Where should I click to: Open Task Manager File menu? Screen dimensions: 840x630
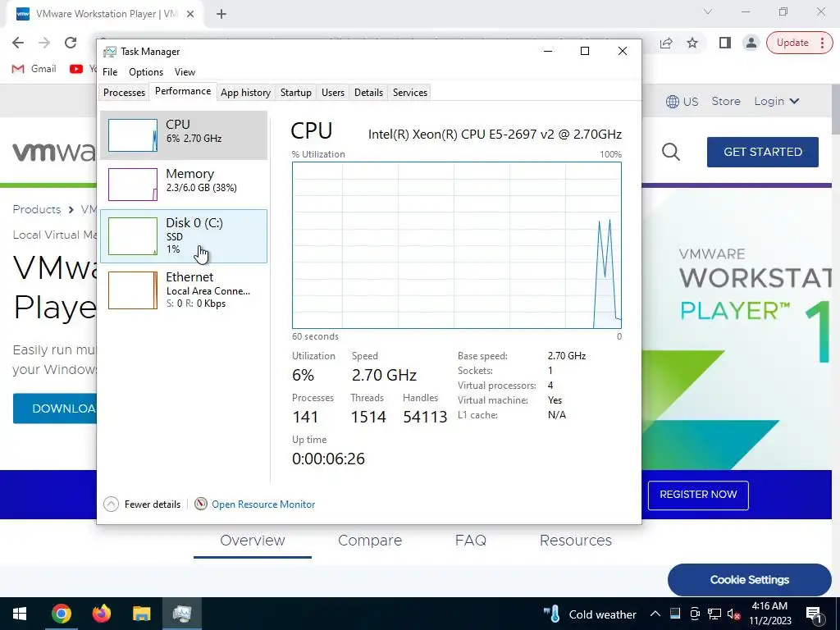110,72
